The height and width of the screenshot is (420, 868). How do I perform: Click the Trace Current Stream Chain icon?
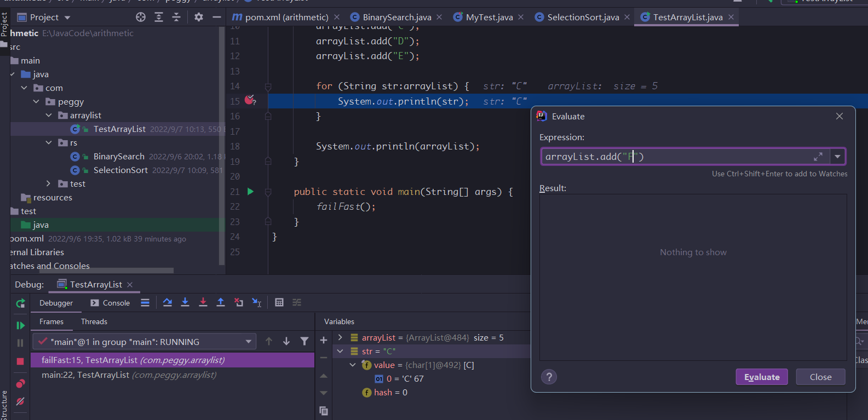(x=297, y=302)
